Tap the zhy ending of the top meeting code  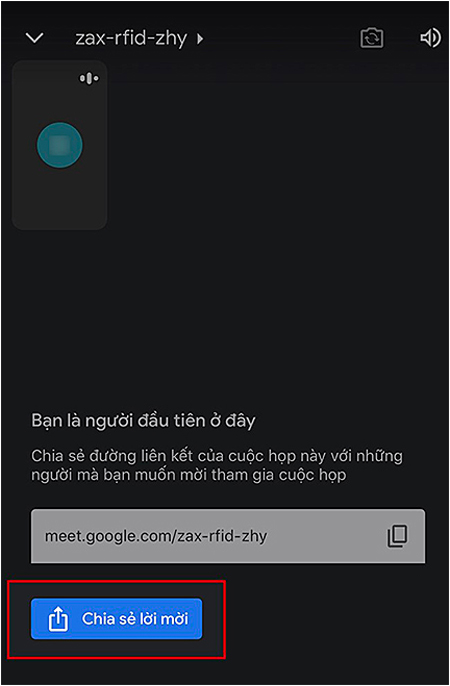173,40
